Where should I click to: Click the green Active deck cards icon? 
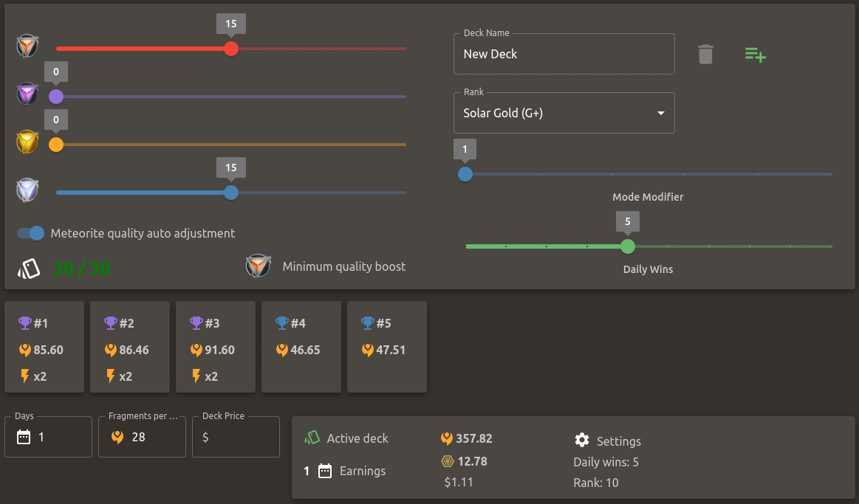tap(312, 438)
